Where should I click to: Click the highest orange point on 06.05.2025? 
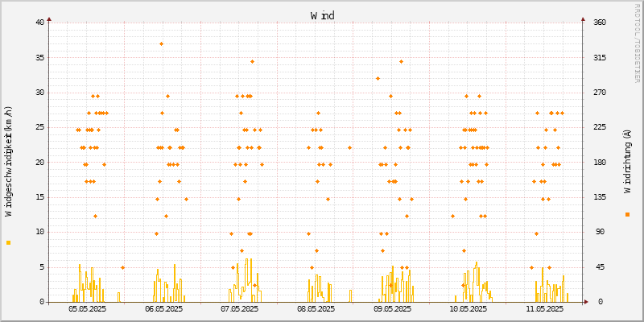(161, 43)
